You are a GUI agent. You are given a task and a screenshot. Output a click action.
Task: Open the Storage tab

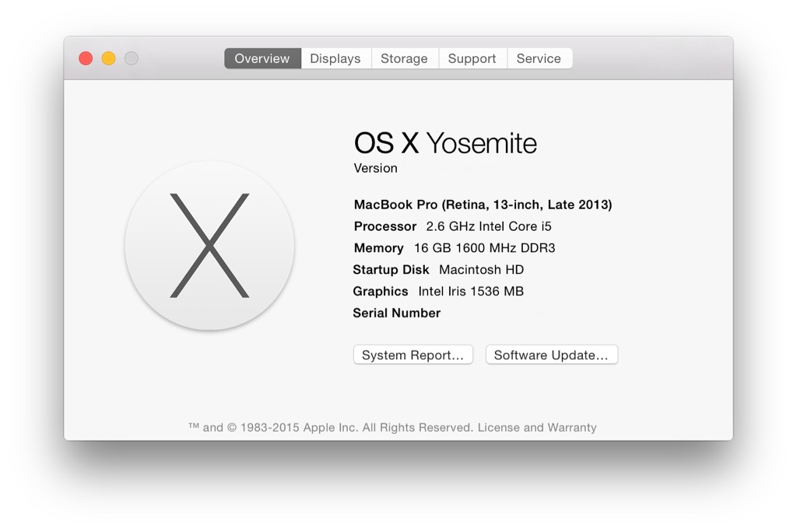click(404, 58)
